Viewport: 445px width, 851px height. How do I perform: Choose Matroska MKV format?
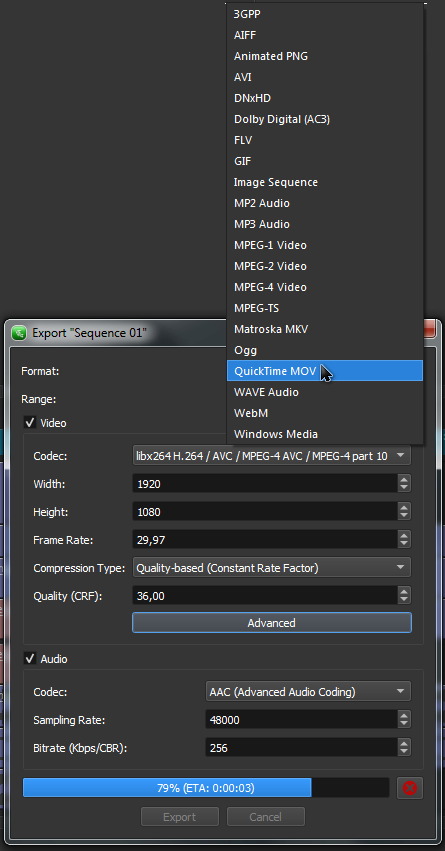[x=325, y=329]
